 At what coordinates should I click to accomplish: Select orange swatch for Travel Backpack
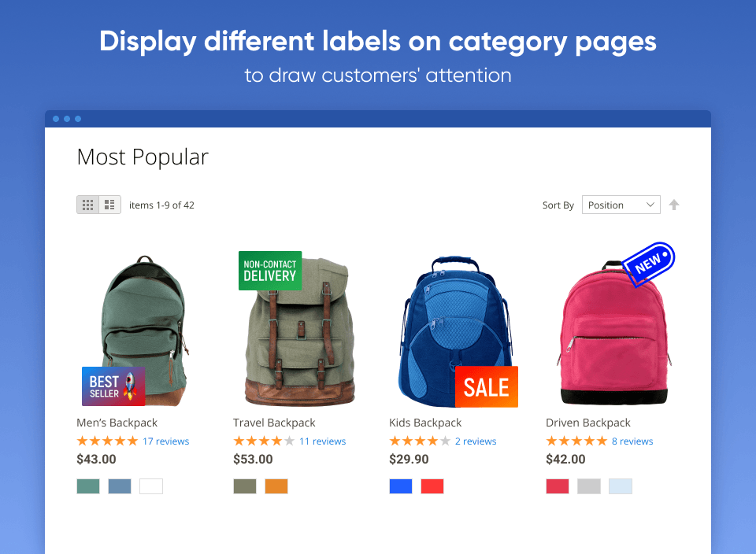[276, 486]
